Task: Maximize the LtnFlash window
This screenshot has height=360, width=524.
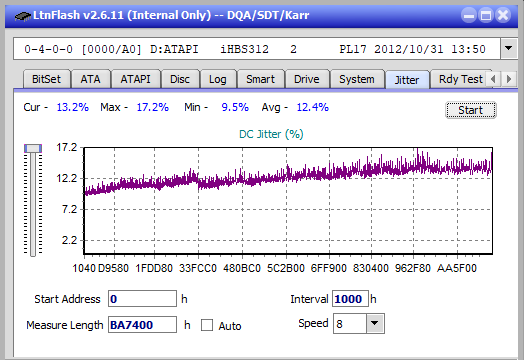Action: [x=486, y=15]
